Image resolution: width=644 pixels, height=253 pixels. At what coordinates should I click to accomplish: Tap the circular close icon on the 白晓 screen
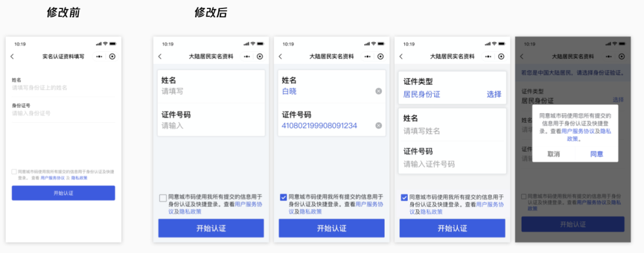point(380,57)
